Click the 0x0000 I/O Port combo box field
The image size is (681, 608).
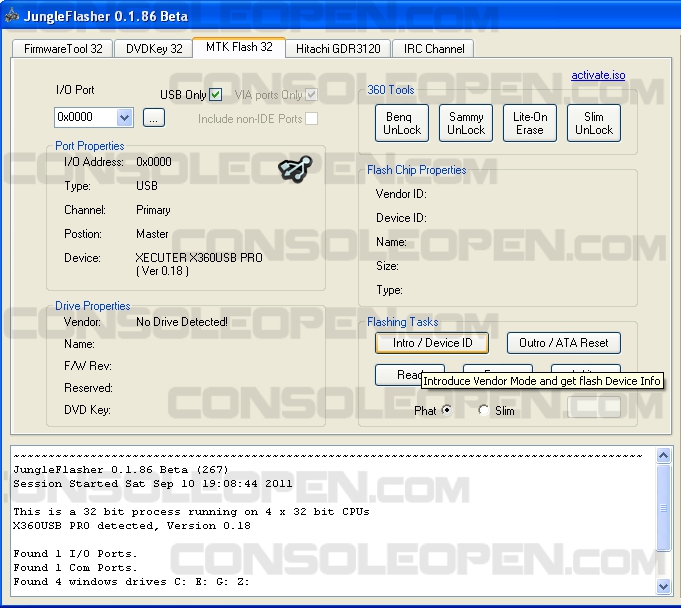pos(94,117)
